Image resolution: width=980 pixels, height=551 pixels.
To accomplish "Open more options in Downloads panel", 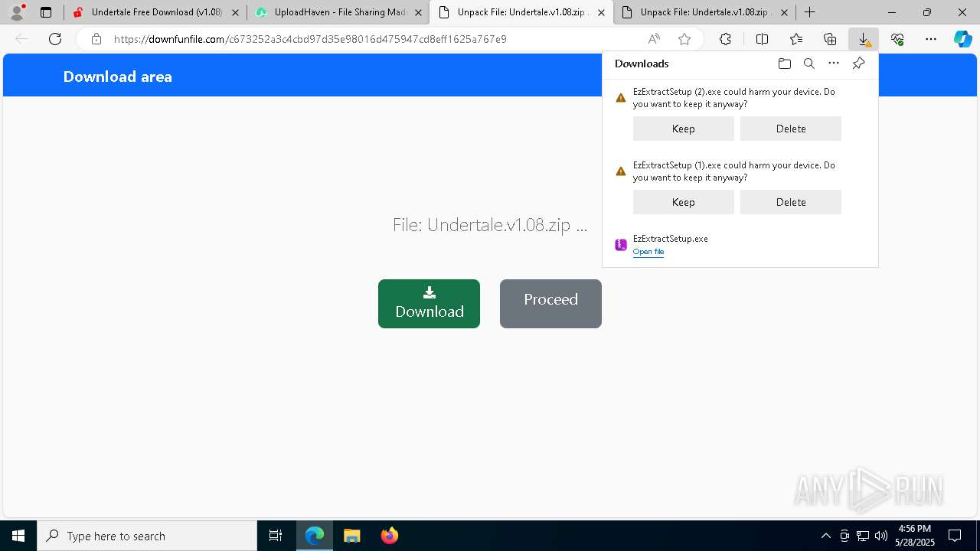I will point(834,64).
